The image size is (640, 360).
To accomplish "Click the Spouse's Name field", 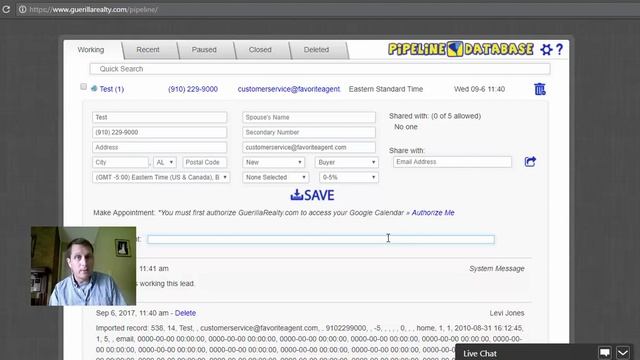I will [x=309, y=118].
